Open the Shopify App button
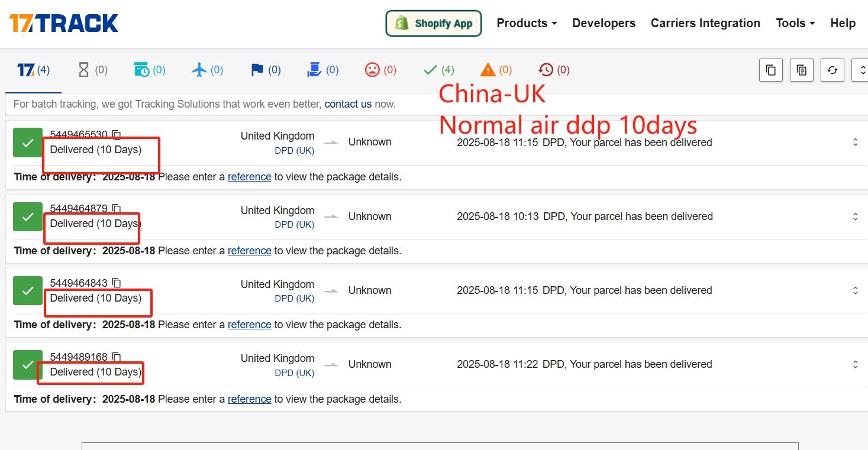 [433, 24]
